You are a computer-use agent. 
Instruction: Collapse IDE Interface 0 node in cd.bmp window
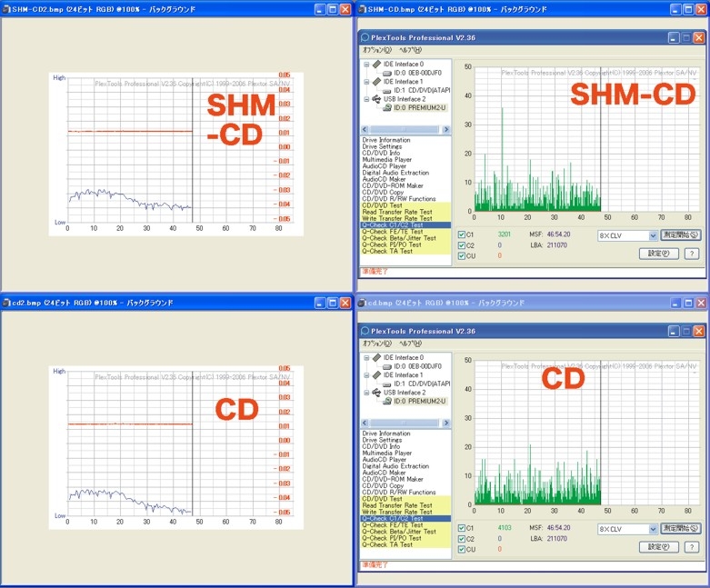[x=366, y=357]
